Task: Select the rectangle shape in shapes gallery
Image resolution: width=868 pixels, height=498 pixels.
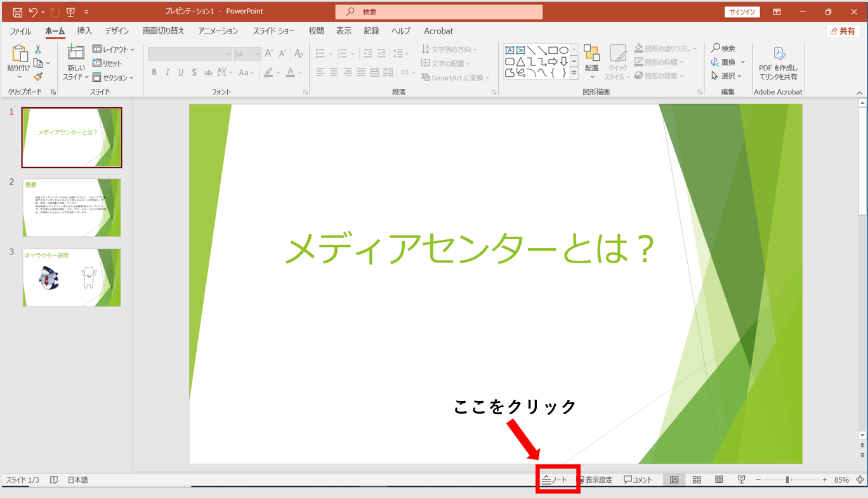Action: (553, 50)
